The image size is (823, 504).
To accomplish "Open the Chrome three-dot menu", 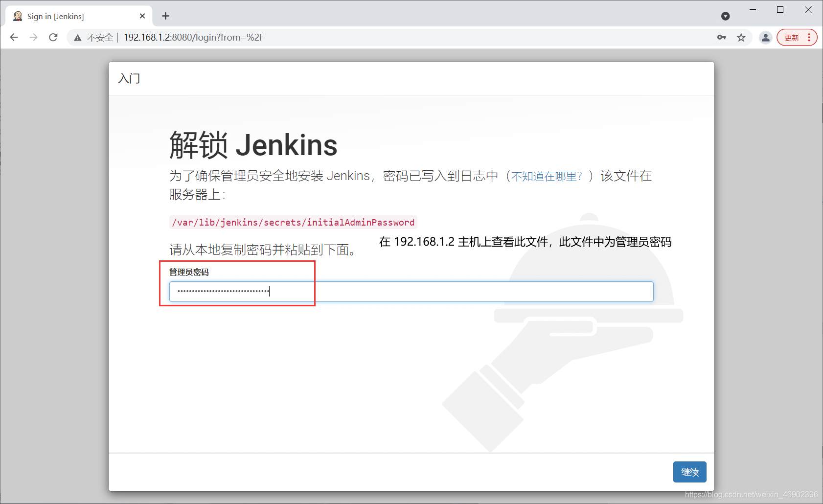I will tap(809, 37).
